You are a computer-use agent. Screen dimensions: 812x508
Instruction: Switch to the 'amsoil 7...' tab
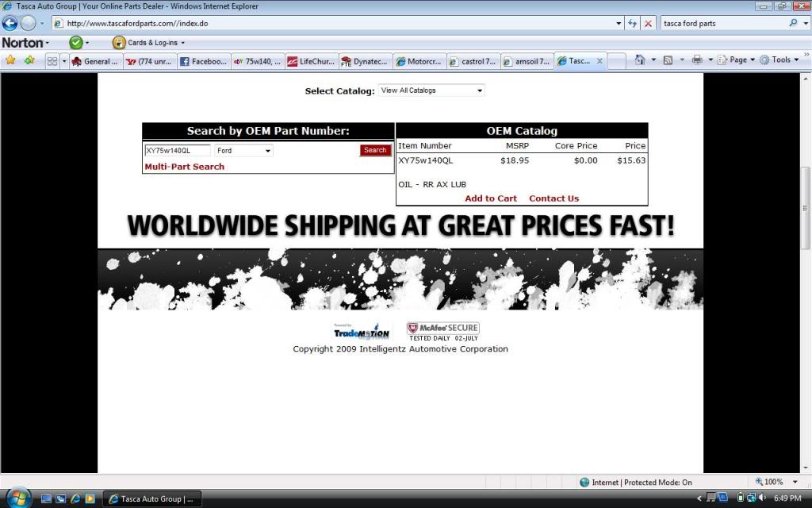click(527, 61)
